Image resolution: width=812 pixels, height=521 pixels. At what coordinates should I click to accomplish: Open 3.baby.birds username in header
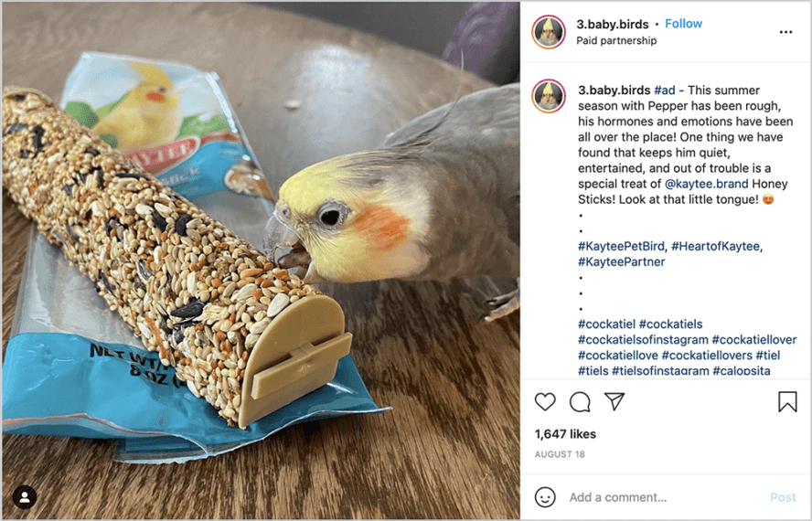612,25
